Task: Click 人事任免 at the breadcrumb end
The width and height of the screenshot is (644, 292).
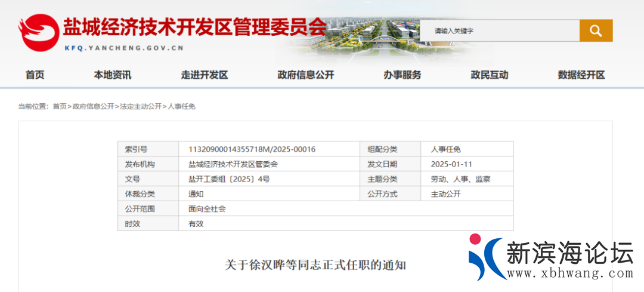Action: (x=181, y=106)
